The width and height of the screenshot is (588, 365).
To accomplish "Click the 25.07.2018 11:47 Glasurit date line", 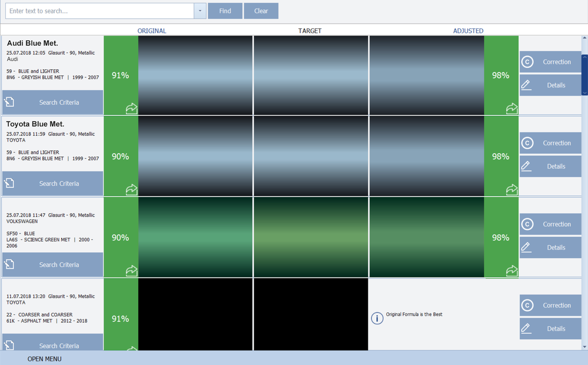I will tap(51, 215).
